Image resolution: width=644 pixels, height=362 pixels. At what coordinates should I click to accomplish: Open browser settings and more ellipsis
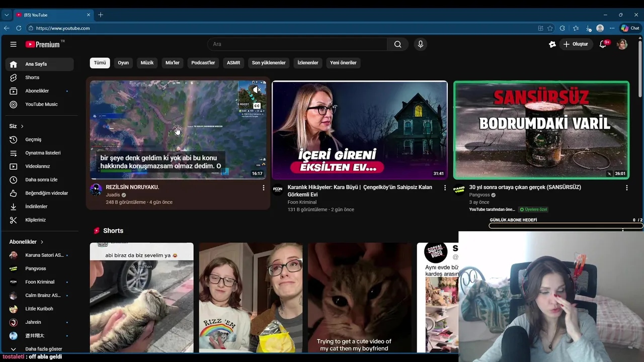pyautogui.click(x=612, y=28)
